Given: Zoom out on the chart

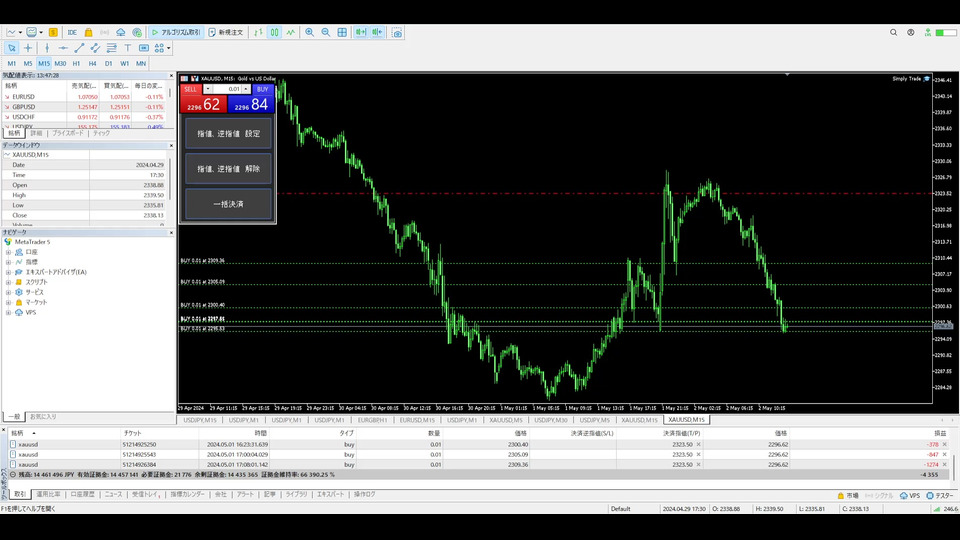Looking at the screenshot, I should (x=326, y=32).
